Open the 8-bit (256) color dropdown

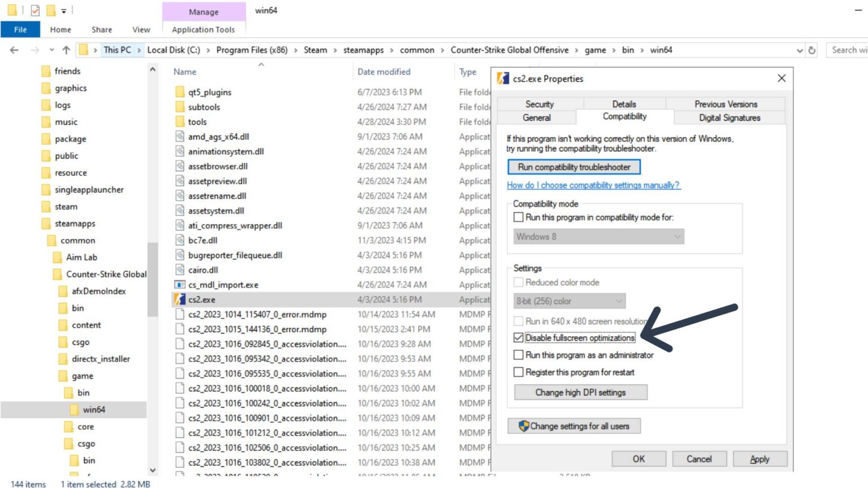619,301
